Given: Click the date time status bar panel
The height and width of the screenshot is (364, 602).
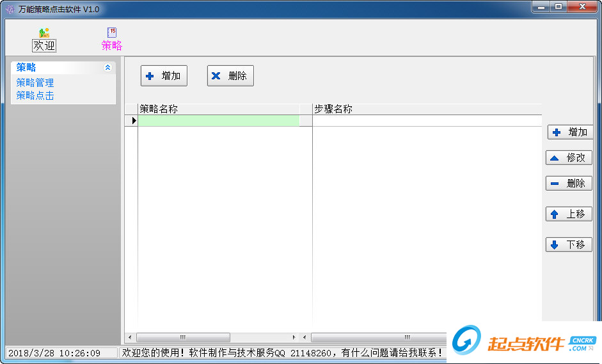Looking at the screenshot, I should (61, 353).
